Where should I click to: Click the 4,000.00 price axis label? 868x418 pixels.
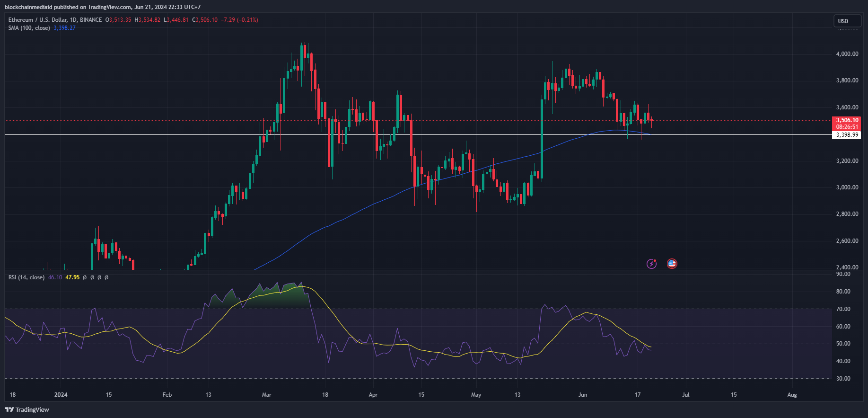click(x=847, y=54)
